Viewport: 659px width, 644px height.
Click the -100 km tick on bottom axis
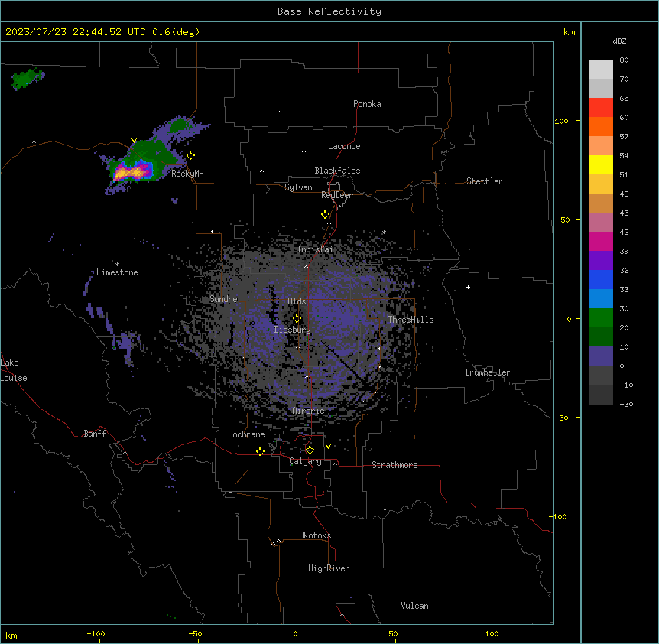tap(96, 633)
